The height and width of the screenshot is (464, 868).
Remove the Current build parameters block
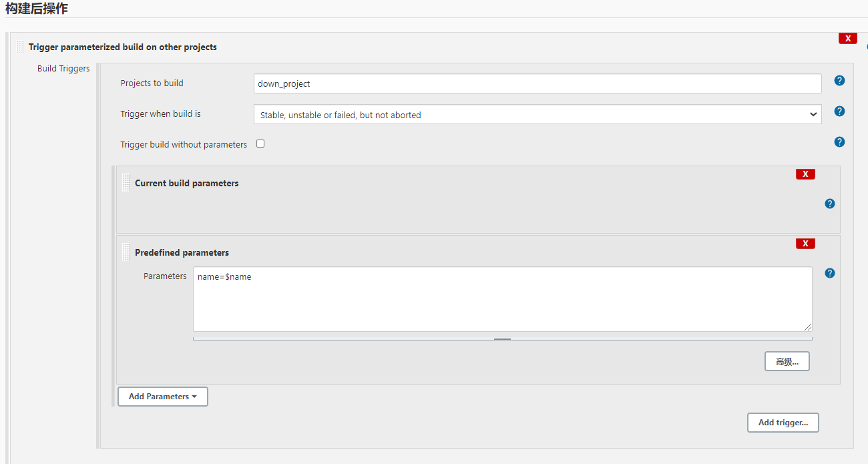tap(805, 174)
